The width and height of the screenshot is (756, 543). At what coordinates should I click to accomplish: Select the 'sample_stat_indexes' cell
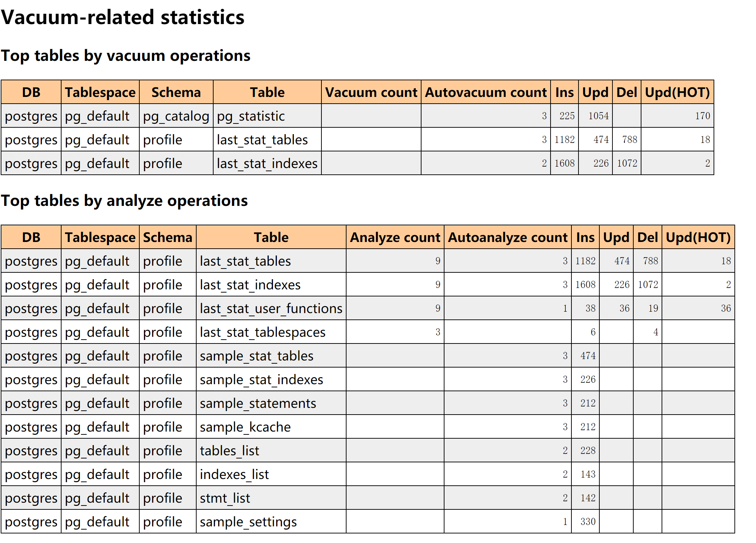point(271,379)
